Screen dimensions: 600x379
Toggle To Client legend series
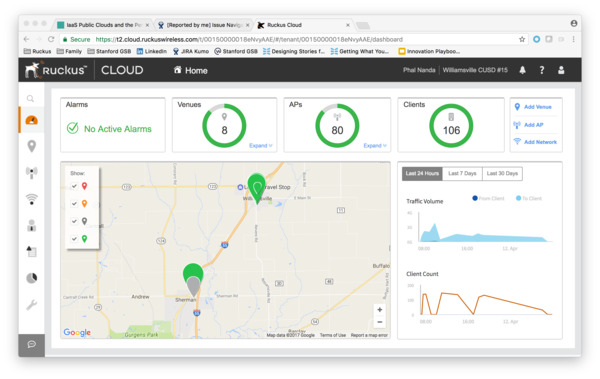coord(529,198)
